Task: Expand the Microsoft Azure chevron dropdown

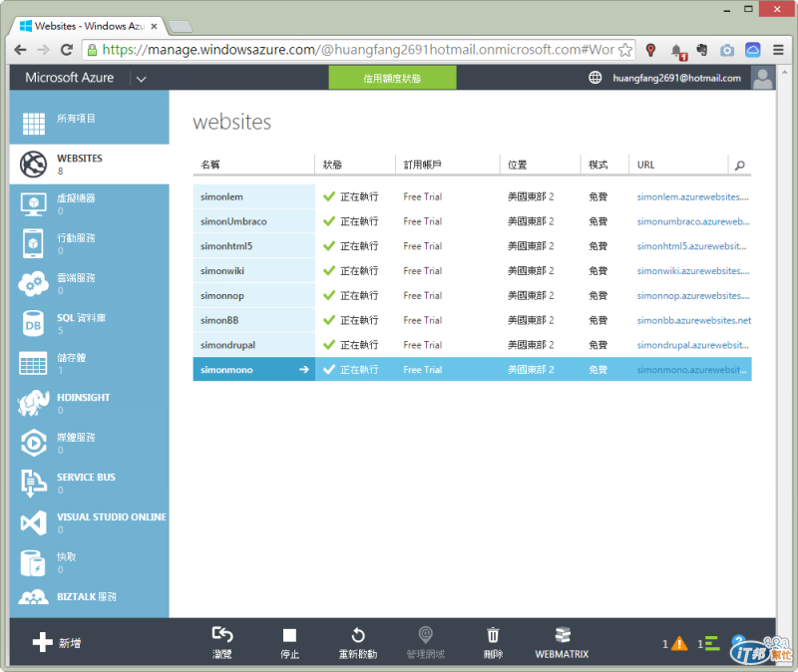Action: click(x=141, y=79)
